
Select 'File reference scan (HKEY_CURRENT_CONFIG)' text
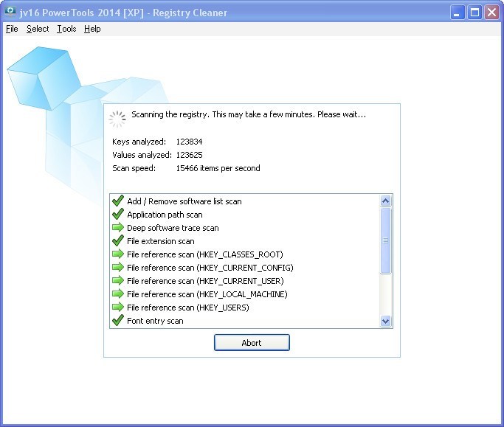click(x=210, y=268)
